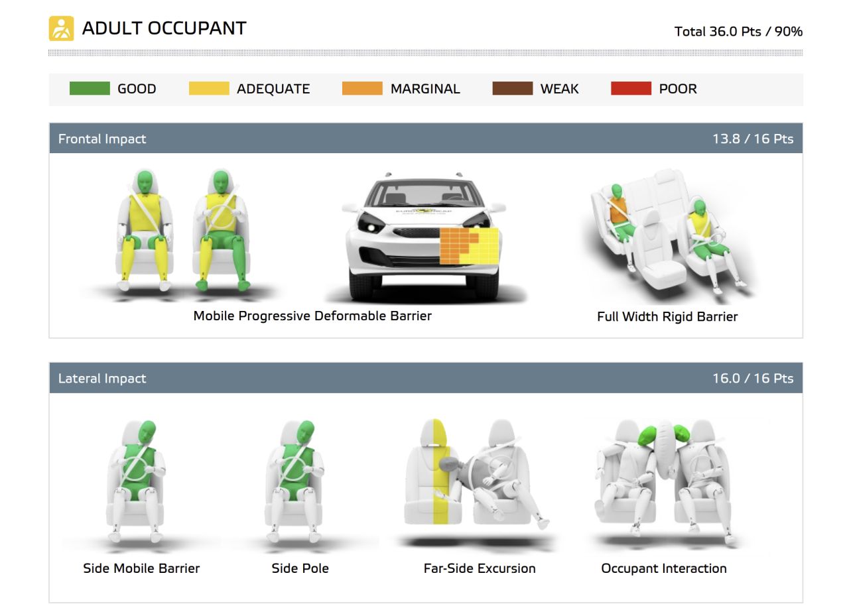849x616 pixels.
Task: Click the orange-yellow grid on car bumper
Action: coord(469,245)
